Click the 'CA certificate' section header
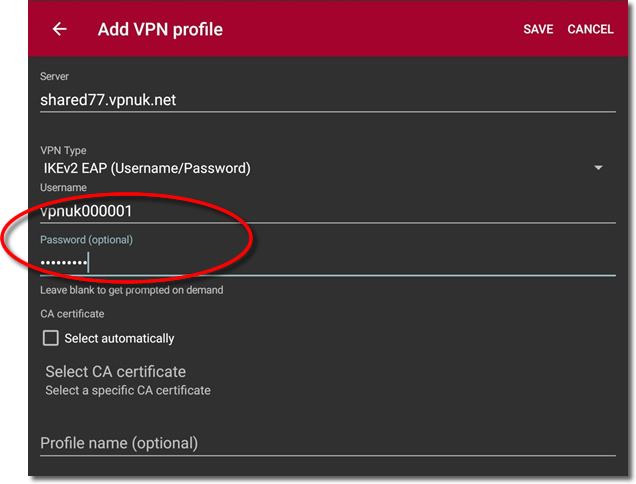Image resolution: width=636 pixels, height=484 pixels. pos(72,314)
